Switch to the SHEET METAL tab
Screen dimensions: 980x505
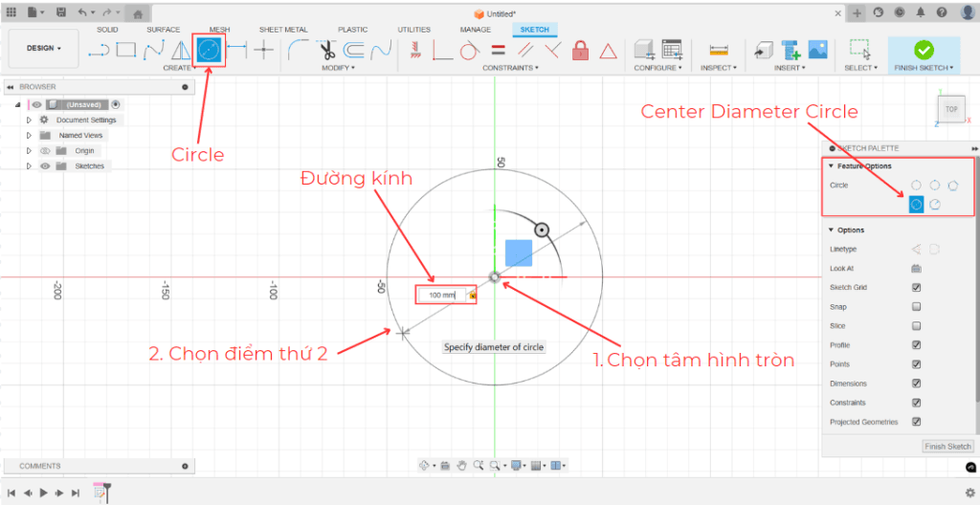click(283, 30)
